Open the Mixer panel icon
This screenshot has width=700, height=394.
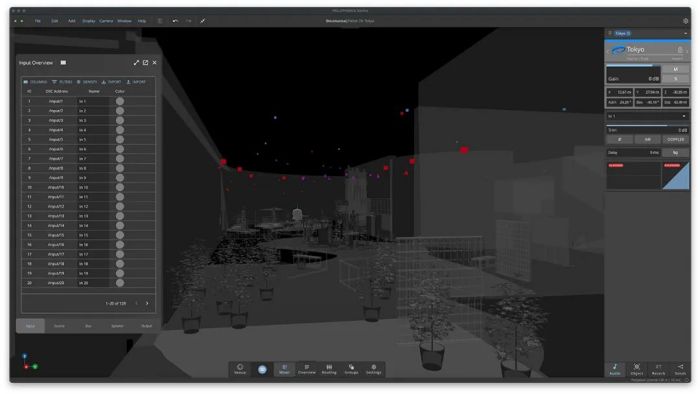click(284, 369)
